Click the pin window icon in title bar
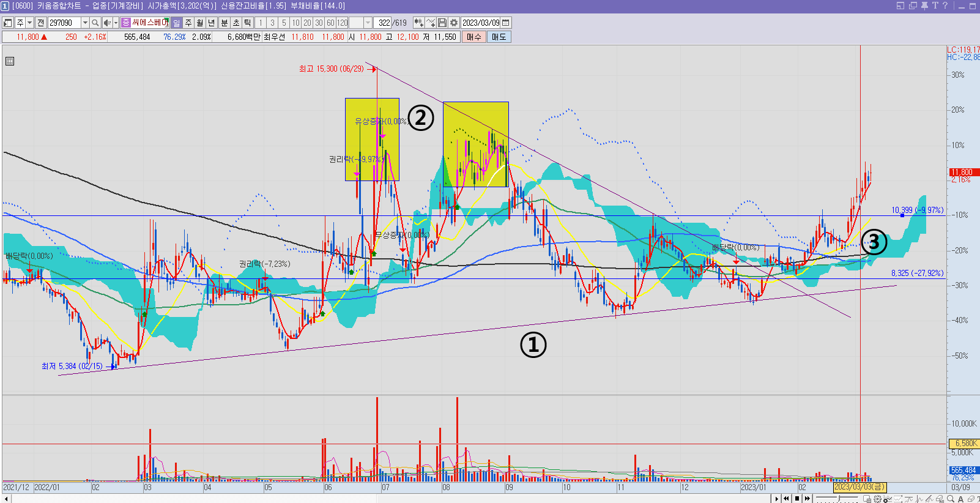 coord(924,6)
